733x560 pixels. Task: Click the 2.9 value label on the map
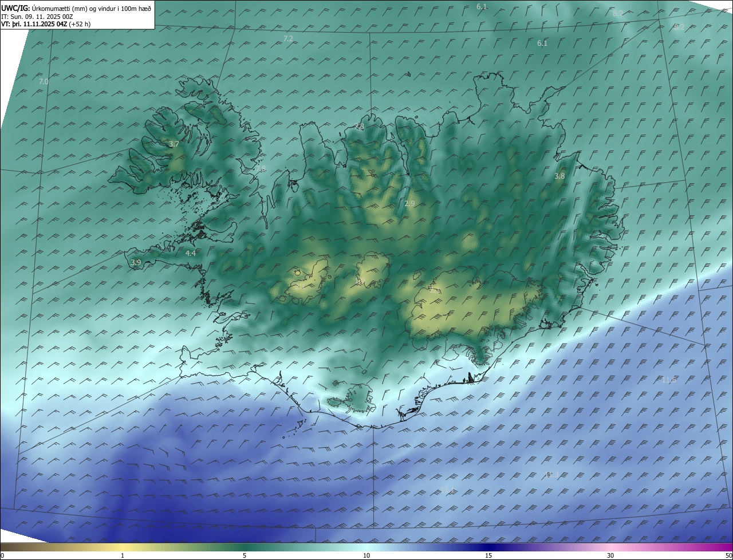(409, 204)
